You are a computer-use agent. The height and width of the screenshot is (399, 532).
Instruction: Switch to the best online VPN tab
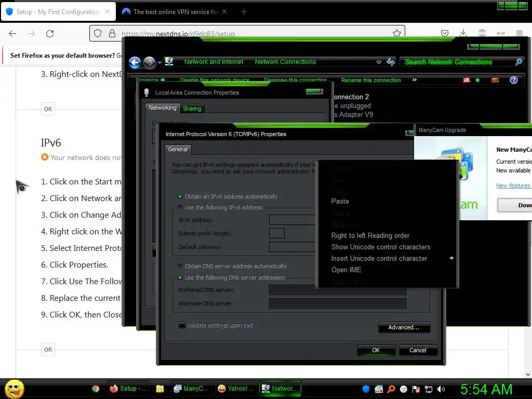[175, 11]
